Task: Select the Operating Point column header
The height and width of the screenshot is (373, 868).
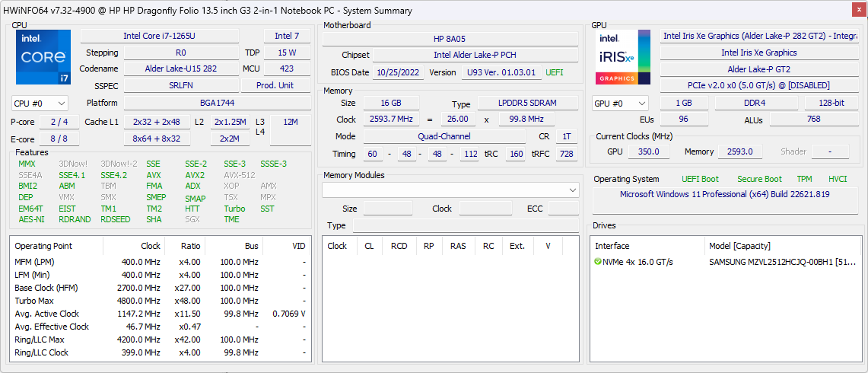Action: pos(43,246)
